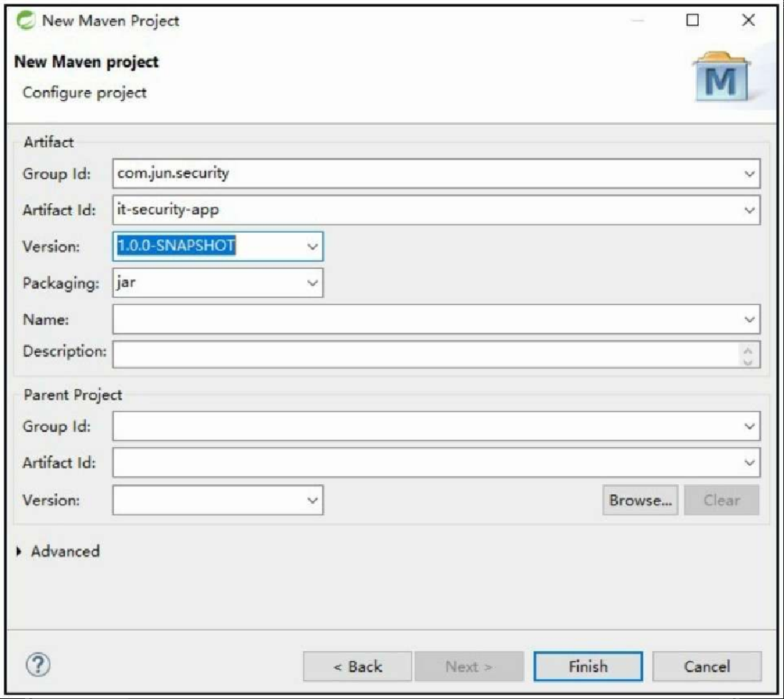Click the help question mark icon

[38, 665]
